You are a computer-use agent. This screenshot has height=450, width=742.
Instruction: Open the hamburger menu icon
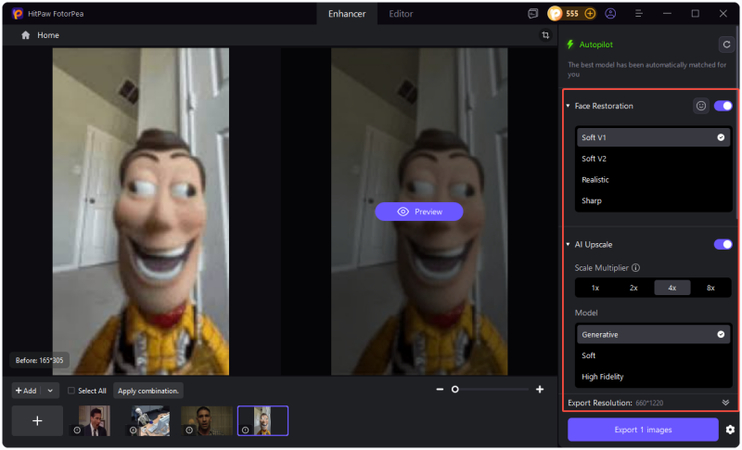tap(639, 14)
